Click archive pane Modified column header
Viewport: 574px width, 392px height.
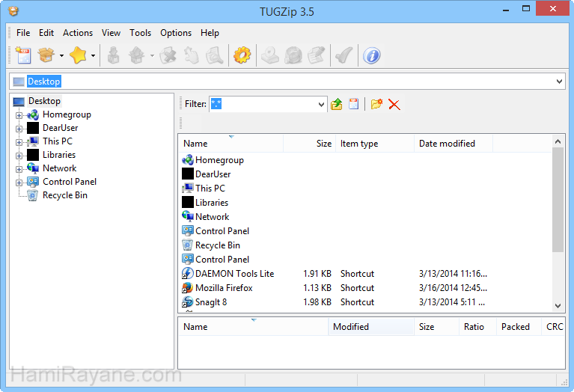[371, 326]
